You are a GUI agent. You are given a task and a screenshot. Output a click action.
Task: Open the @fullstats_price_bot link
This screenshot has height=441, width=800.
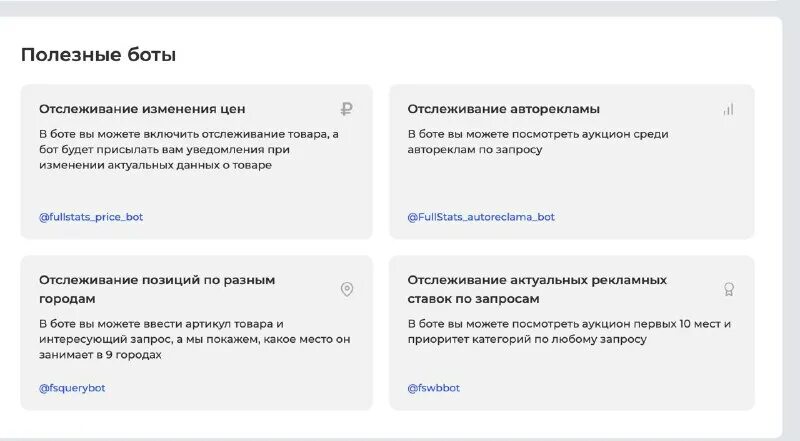click(91, 217)
